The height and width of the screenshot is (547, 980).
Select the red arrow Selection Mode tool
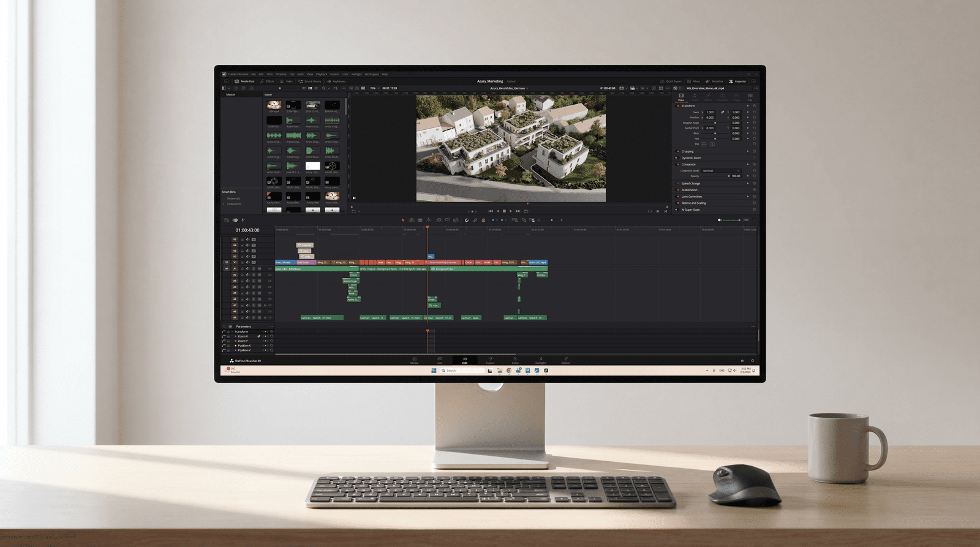click(x=403, y=220)
